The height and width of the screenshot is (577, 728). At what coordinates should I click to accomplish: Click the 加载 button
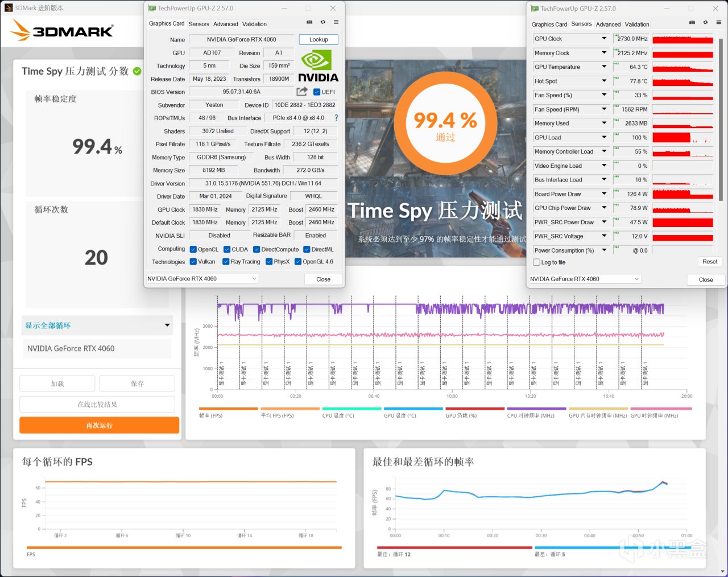(x=57, y=384)
